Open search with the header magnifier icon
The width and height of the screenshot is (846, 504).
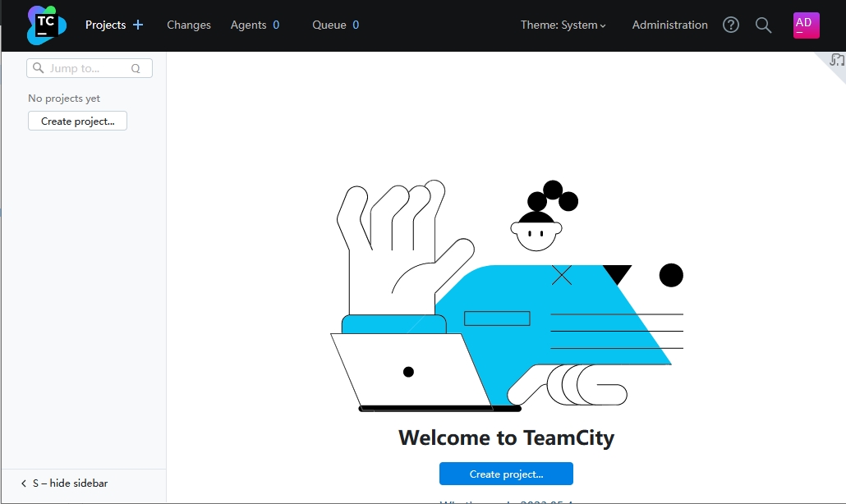(763, 25)
